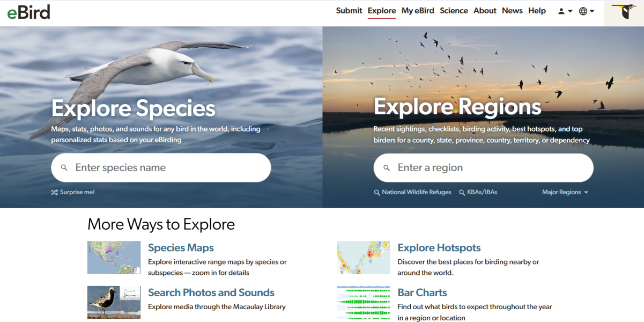Click the species search magnifier icon

tap(64, 167)
